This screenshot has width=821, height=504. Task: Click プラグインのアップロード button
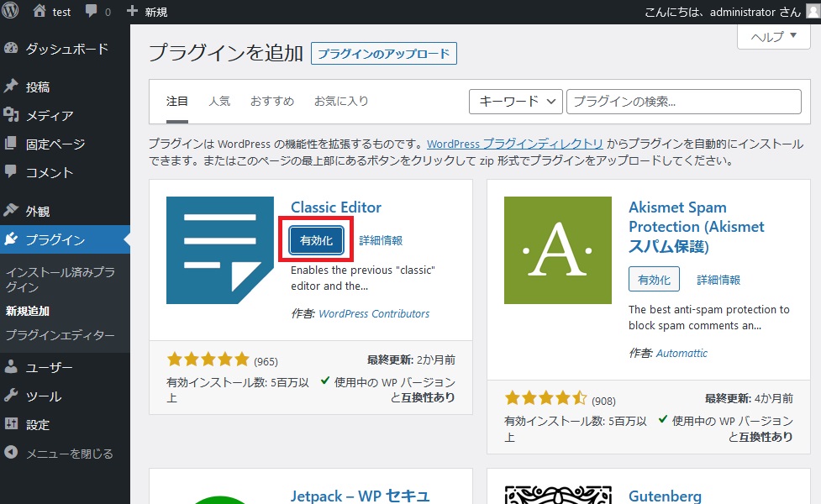pos(384,54)
